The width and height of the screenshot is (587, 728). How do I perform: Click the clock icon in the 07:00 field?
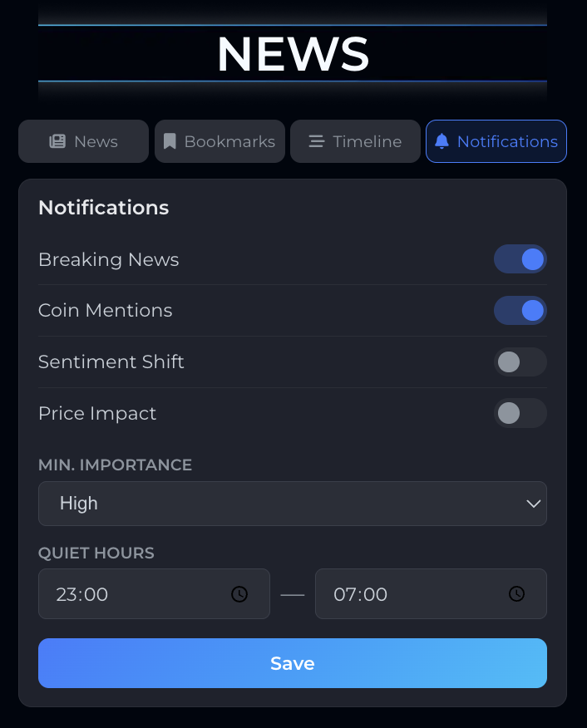[516, 594]
